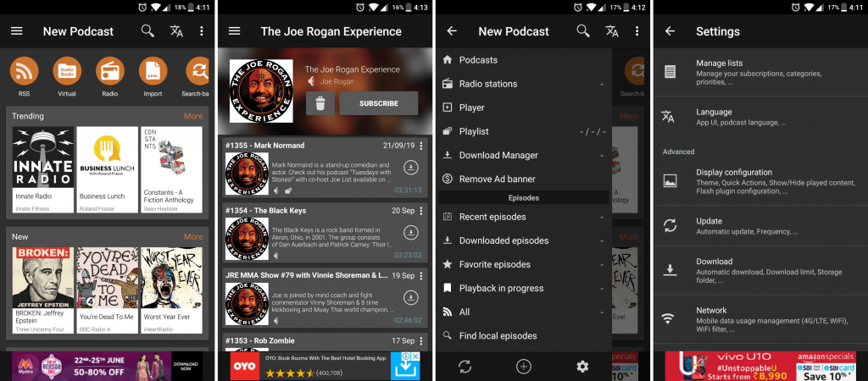Tap the Import OPML icon

(153, 71)
